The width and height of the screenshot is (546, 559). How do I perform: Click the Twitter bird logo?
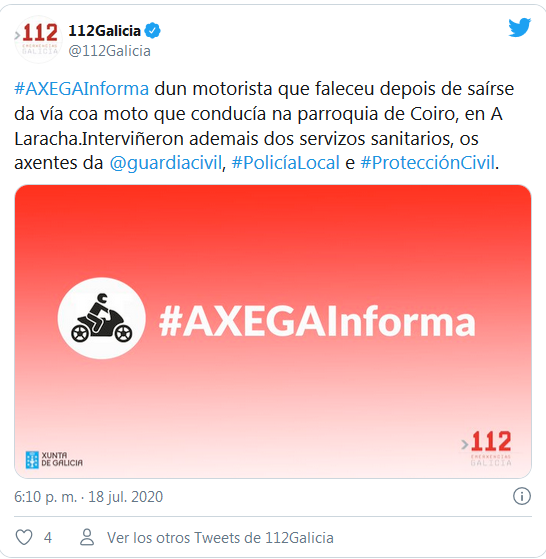[x=520, y=27]
